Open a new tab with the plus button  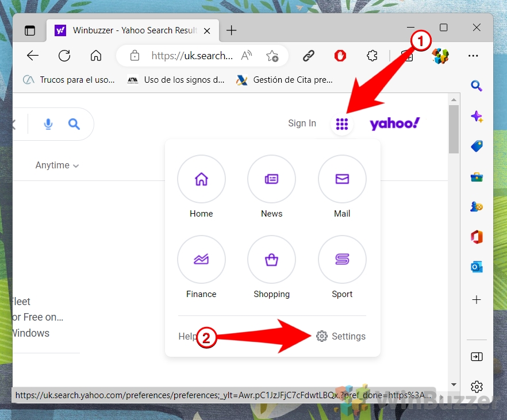point(232,30)
